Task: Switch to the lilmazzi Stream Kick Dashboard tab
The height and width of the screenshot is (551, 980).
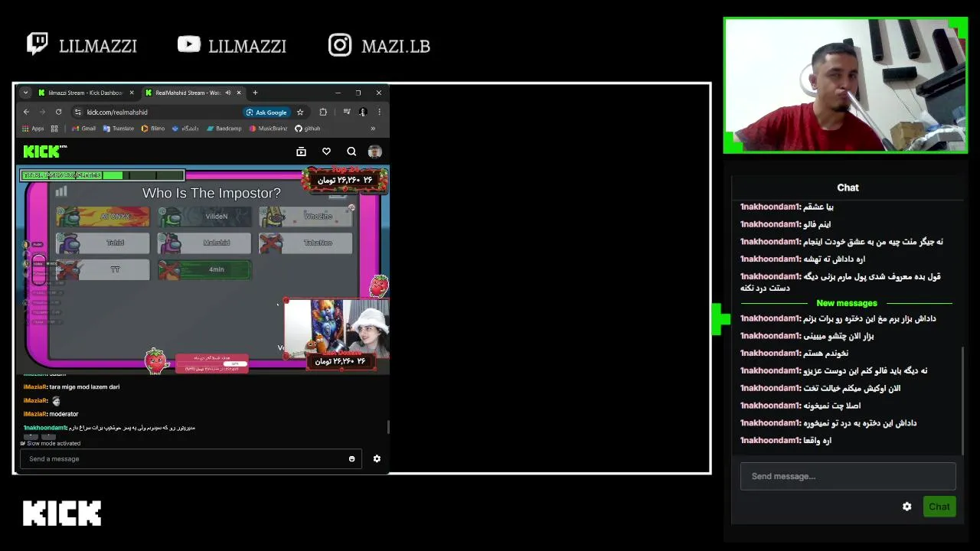Action: pos(85,93)
